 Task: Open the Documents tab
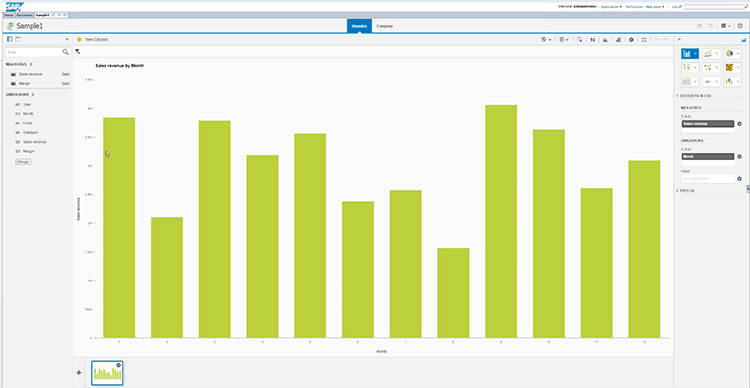point(24,15)
